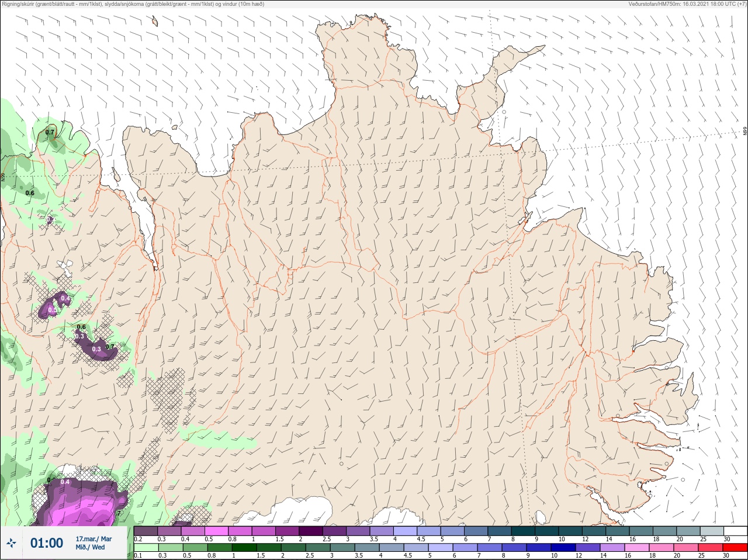
Task: Click the 01:00 forecast time display
Action: pyautogui.click(x=47, y=543)
